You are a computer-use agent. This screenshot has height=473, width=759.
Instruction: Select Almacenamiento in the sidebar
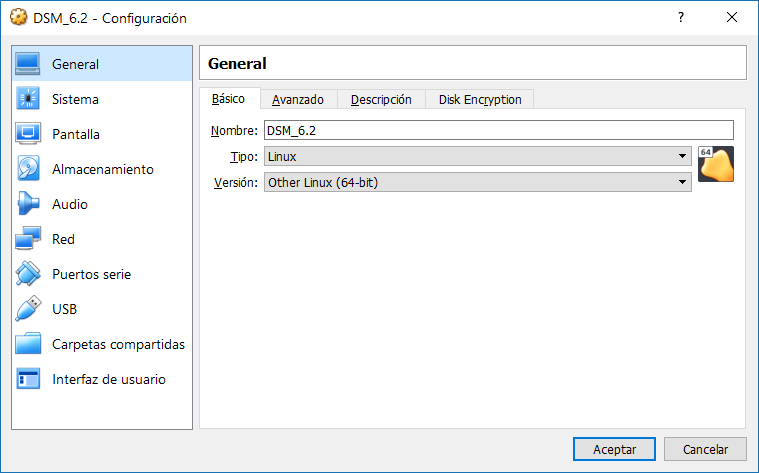pyautogui.click(x=102, y=169)
